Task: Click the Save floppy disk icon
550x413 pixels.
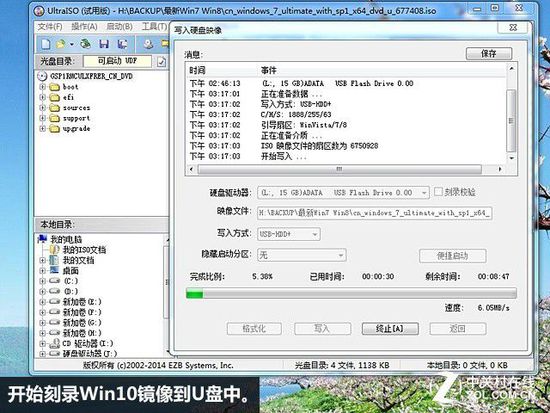Action: pos(104,44)
